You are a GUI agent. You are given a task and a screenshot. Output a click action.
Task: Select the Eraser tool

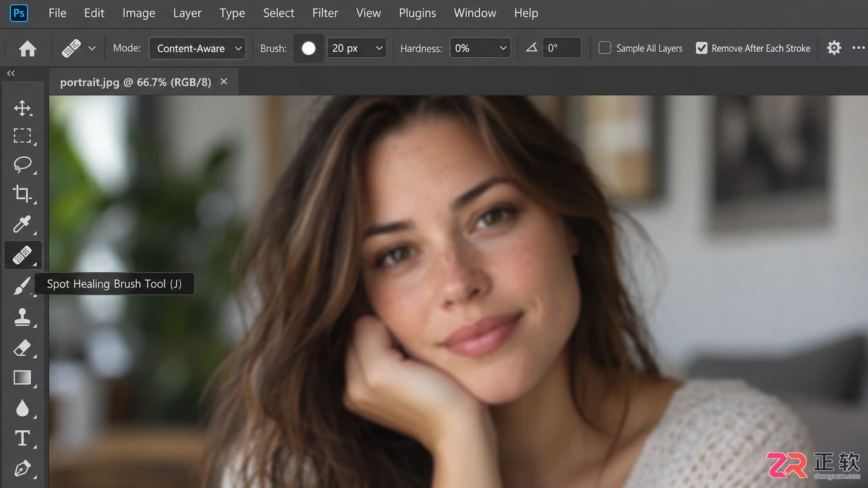pyautogui.click(x=22, y=348)
